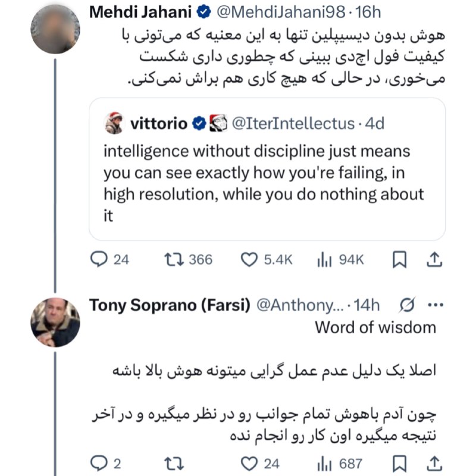This screenshot has width=476, height=476.
Task: Open Tony Soprano (Farsi) avatar
Action: [55, 321]
